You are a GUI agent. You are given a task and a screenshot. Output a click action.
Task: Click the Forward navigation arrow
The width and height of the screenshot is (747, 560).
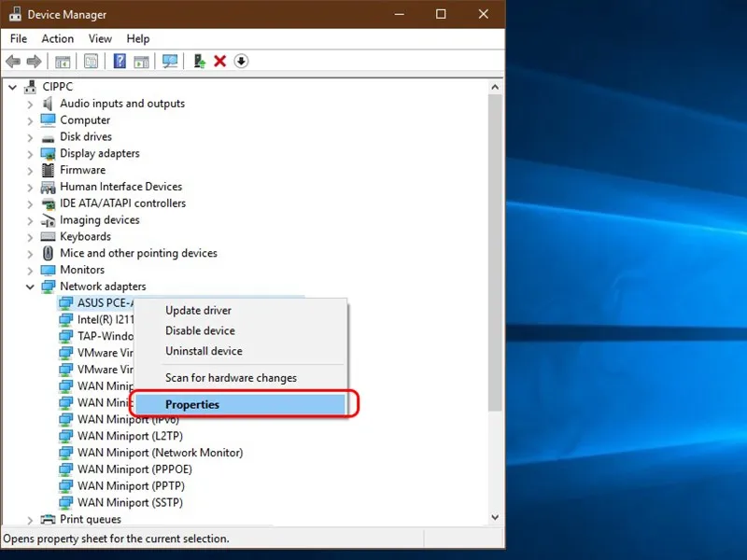pyautogui.click(x=34, y=61)
